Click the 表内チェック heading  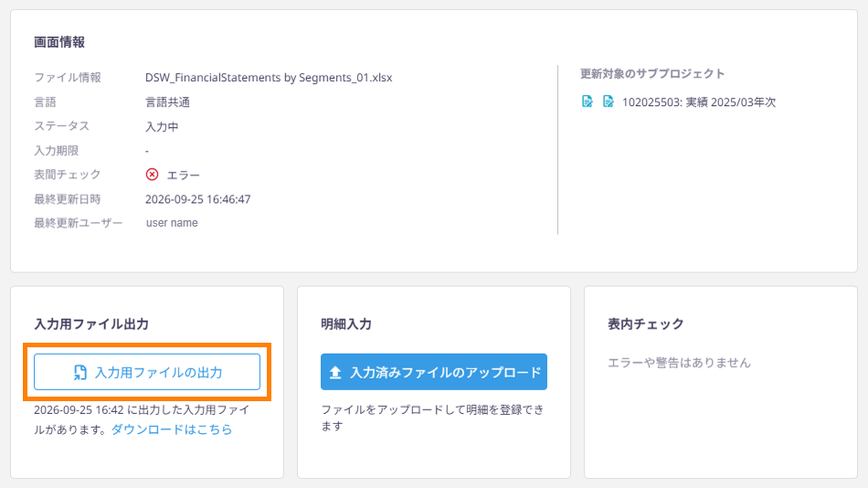(x=645, y=324)
